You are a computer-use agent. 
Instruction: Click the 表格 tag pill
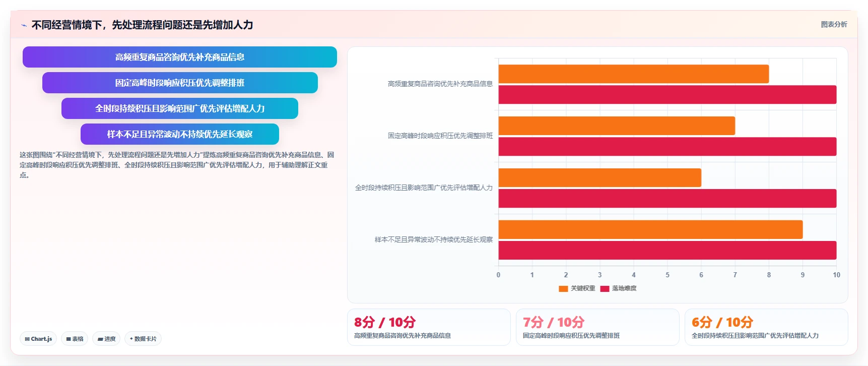pyautogui.click(x=75, y=339)
